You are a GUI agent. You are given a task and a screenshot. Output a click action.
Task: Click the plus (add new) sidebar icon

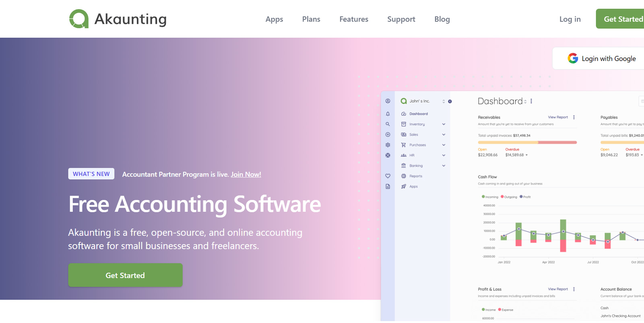pyautogui.click(x=388, y=135)
